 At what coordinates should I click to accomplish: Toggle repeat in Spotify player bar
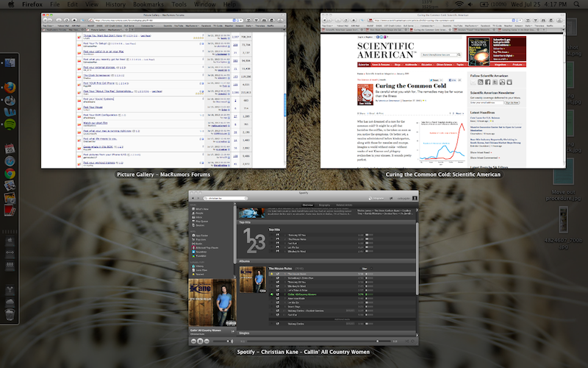coord(413,342)
